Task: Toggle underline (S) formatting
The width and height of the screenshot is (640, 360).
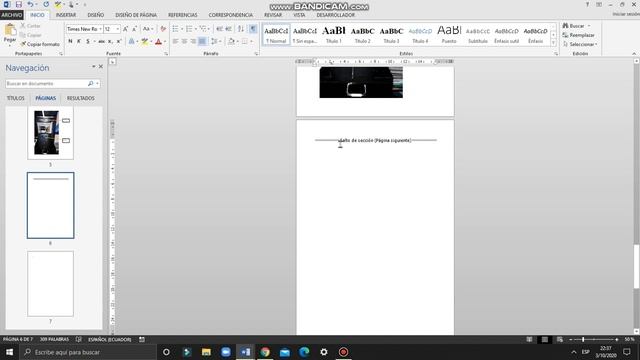Action: tap(87, 41)
